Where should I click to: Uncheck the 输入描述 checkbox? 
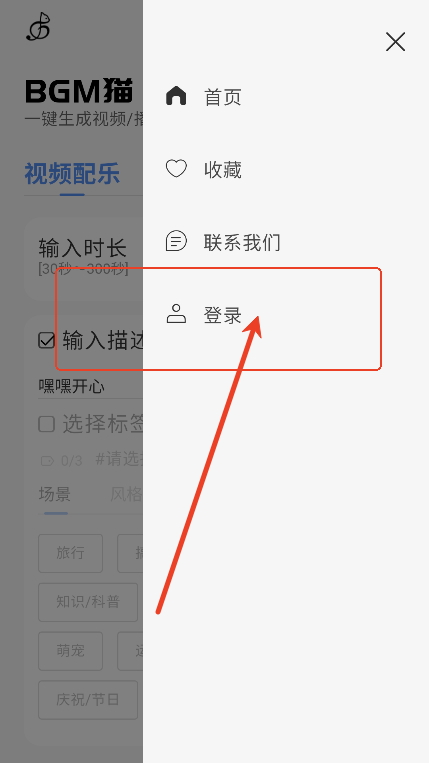pyautogui.click(x=47, y=341)
